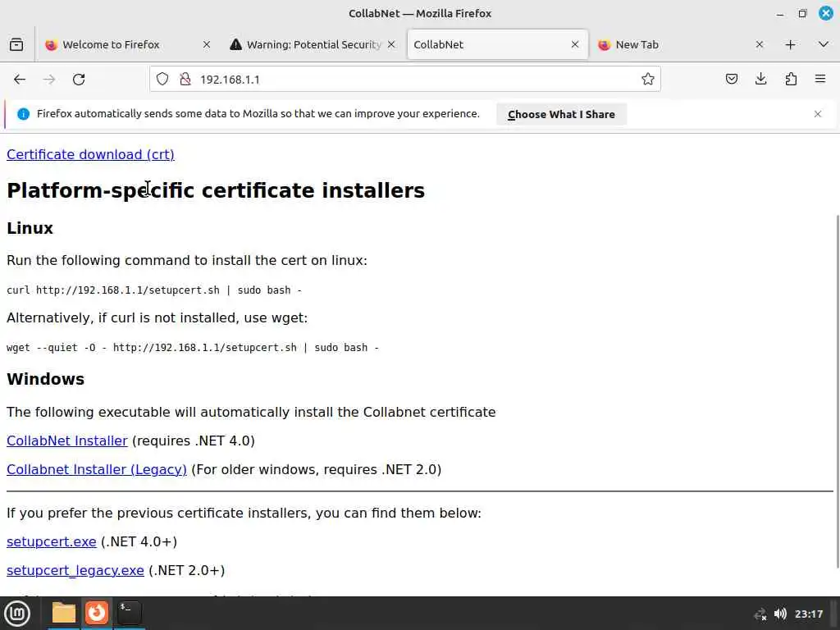The width and height of the screenshot is (840, 630).
Task: Close the Welcome to Firefox tab
Action: [207, 44]
